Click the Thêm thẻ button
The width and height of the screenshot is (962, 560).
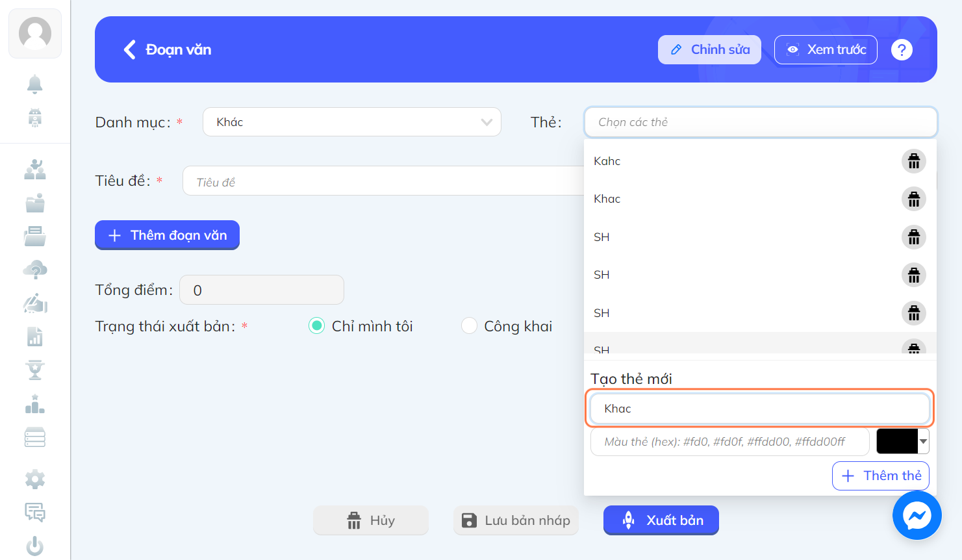click(x=881, y=476)
